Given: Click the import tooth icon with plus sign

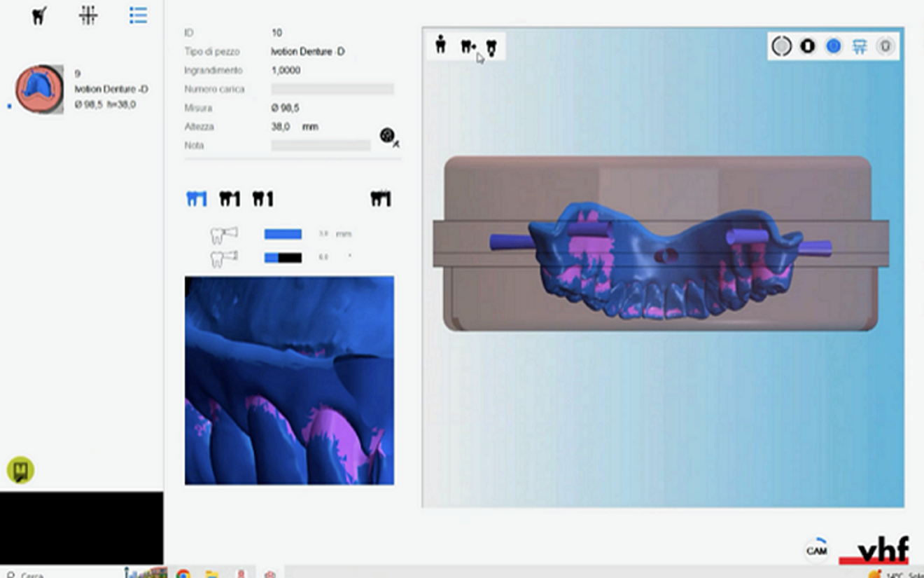Looking at the screenshot, I should point(468,46).
